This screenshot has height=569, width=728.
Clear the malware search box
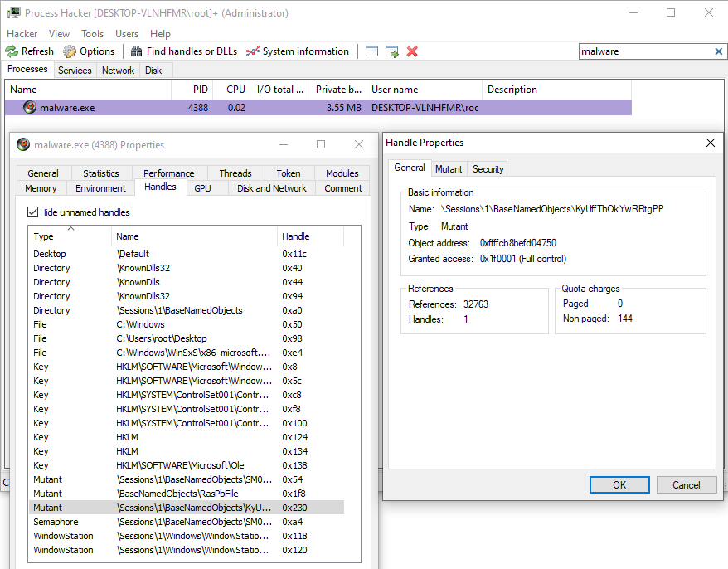(x=718, y=51)
